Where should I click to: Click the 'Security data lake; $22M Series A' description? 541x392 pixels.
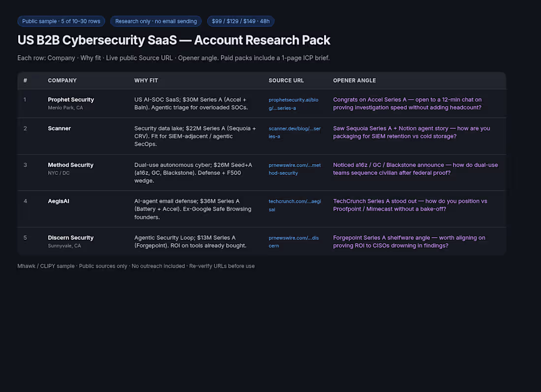coord(195,136)
